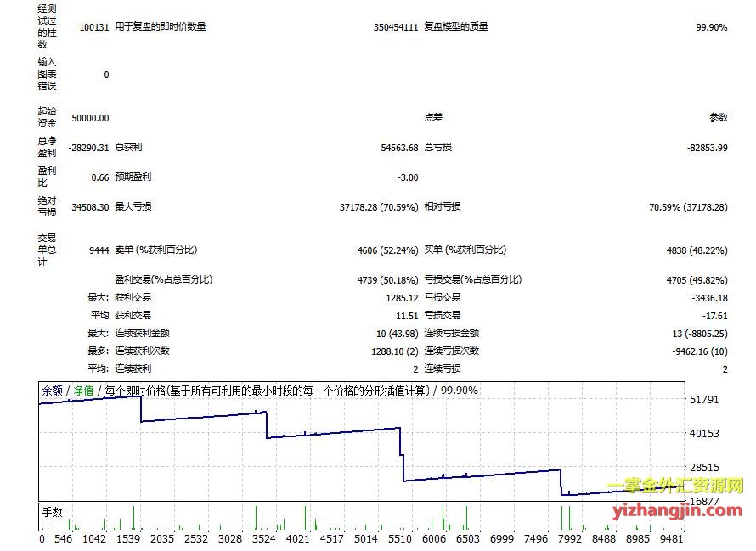The height and width of the screenshot is (551, 756).
Task: Click the 一掌金外汇资源网 watermark text
Action: tap(675, 487)
